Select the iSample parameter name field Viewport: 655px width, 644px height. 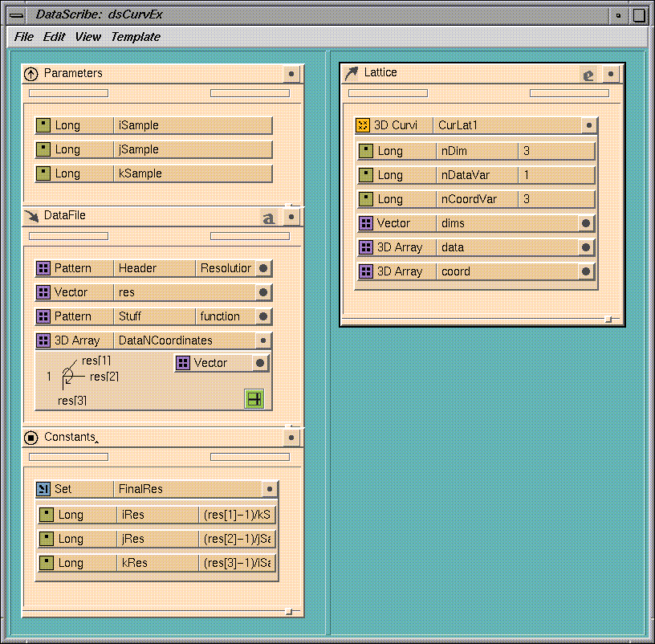pyautogui.click(x=193, y=125)
